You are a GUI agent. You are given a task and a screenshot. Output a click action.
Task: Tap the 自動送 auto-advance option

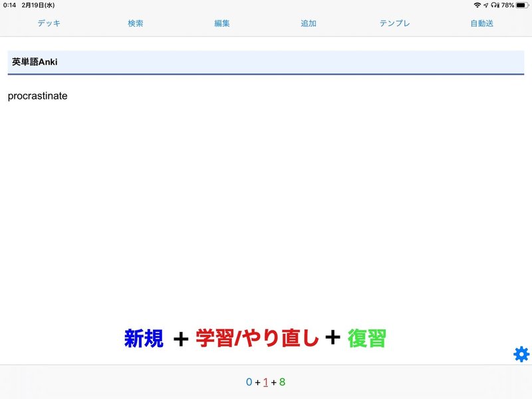(481, 23)
